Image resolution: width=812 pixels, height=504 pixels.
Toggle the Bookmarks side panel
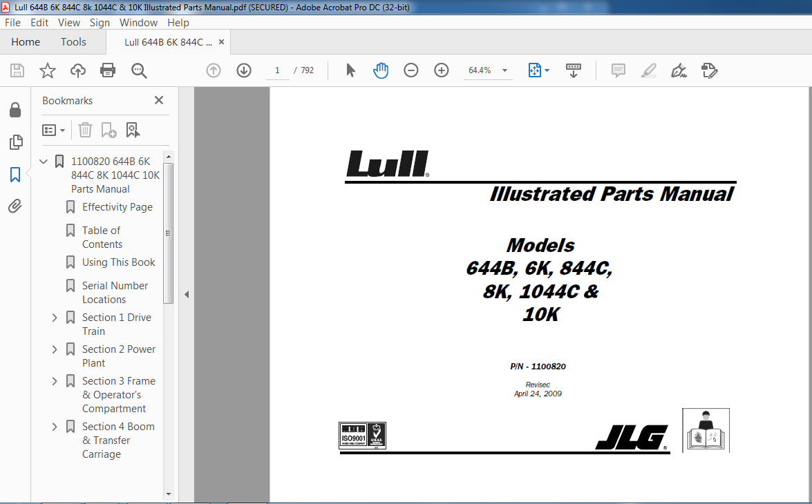click(15, 175)
